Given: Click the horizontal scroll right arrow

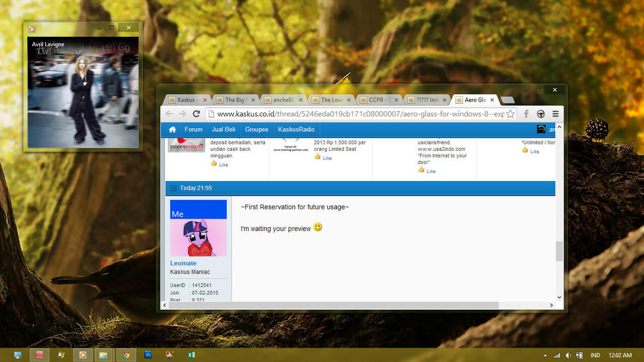Looking at the screenshot, I should 551,305.
